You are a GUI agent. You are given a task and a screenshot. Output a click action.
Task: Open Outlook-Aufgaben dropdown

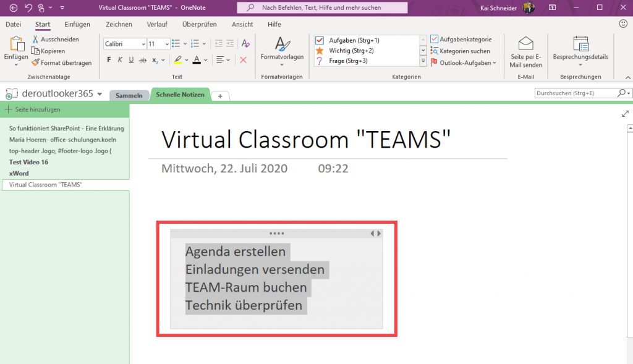tap(464, 62)
